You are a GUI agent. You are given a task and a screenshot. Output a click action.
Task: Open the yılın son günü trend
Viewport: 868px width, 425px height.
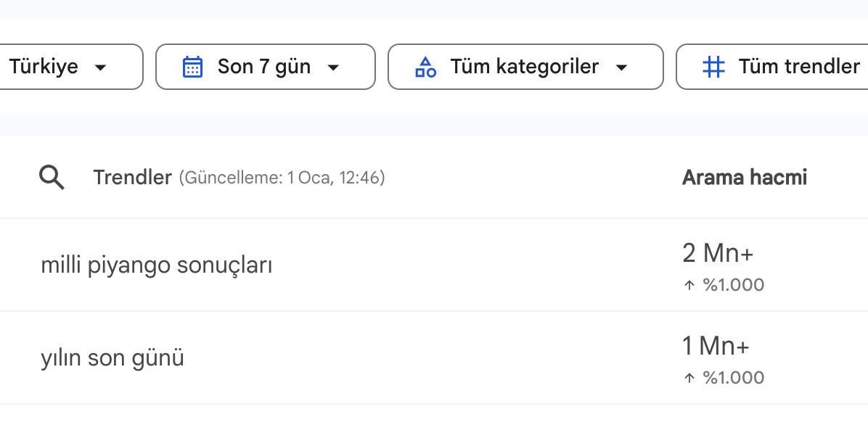tap(112, 358)
